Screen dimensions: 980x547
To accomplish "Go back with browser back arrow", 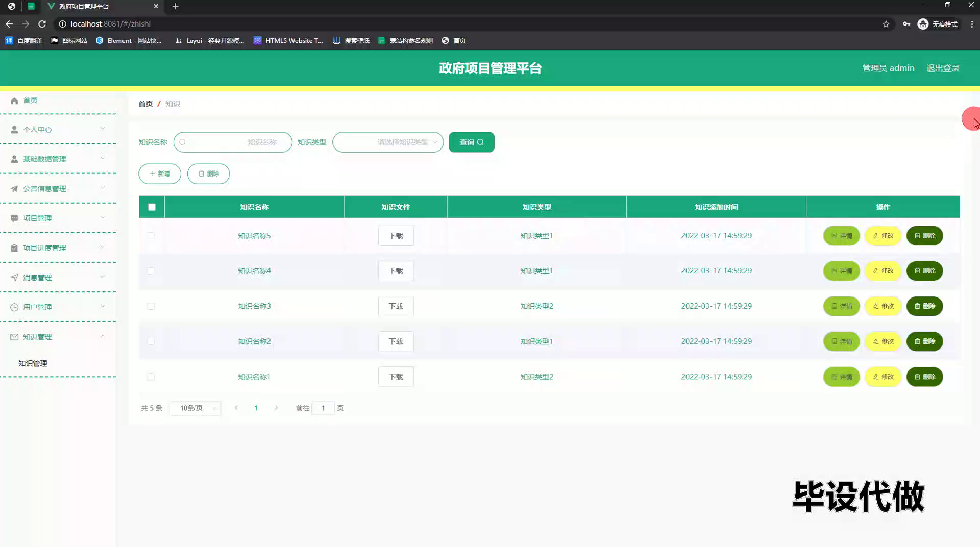I will 9,24.
